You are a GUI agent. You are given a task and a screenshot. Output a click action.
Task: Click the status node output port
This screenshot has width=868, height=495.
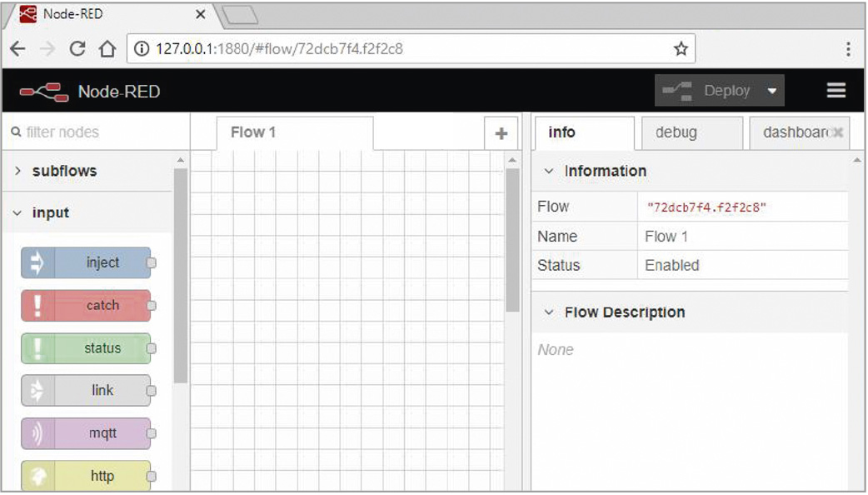[151, 348]
